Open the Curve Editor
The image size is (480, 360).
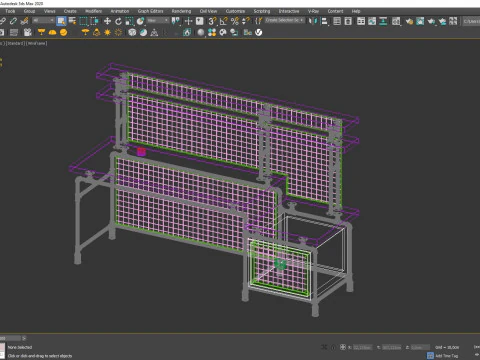[372, 21]
